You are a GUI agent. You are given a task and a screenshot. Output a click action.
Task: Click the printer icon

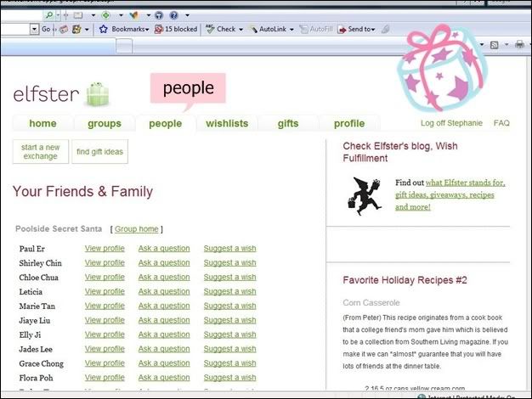point(519,44)
